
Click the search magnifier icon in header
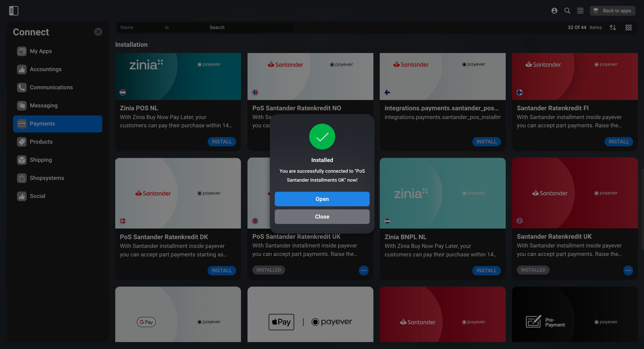click(x=567, y=11)
